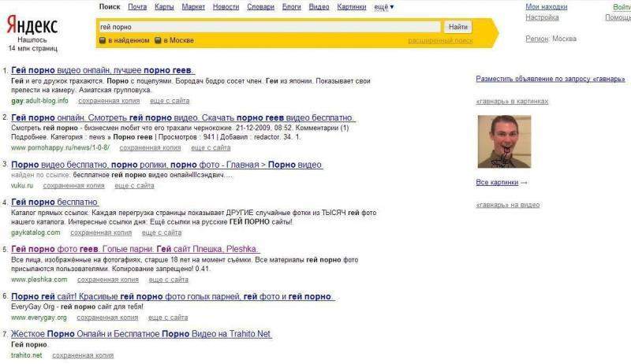Image resolution: width=631 pixels, height=364 pixels.
Task: Click the vuku.ru URL
Action: (22, 186)
